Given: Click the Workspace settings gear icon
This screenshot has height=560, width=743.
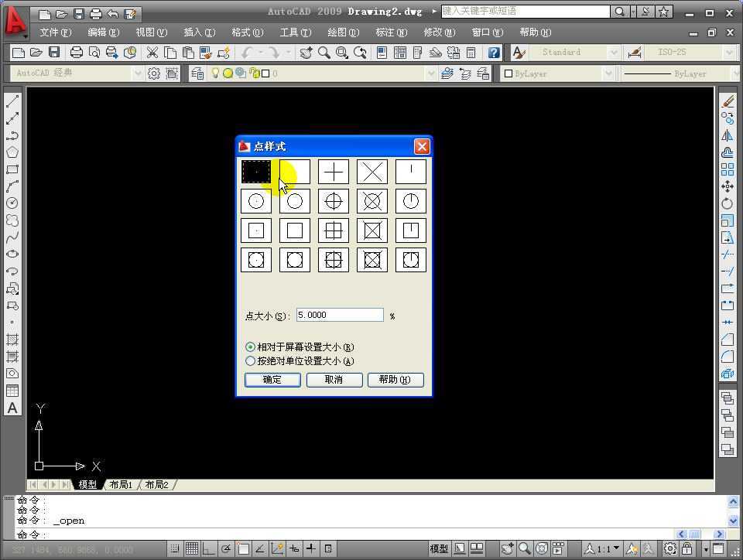Looking at the screenshot, I should tap(153, 73).
